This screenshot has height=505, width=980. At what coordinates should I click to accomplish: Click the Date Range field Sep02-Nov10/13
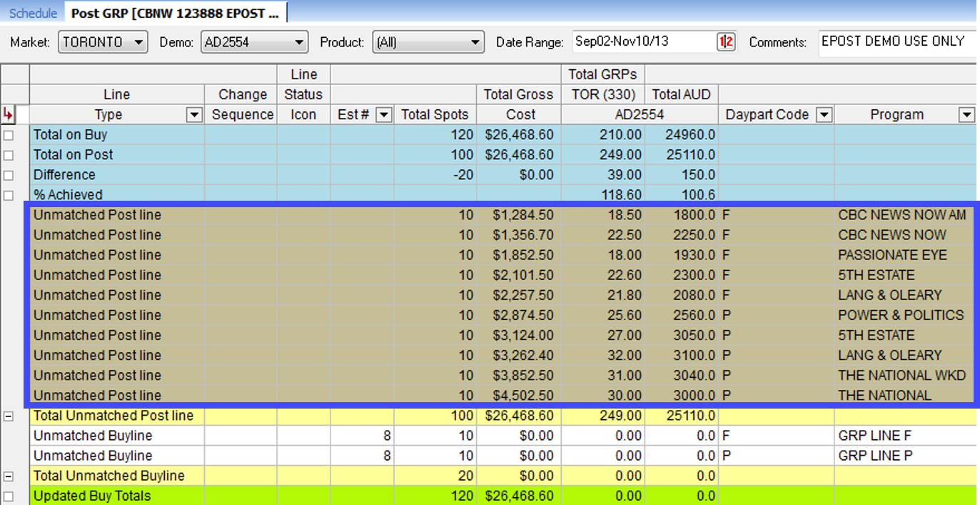coord(643,41)
